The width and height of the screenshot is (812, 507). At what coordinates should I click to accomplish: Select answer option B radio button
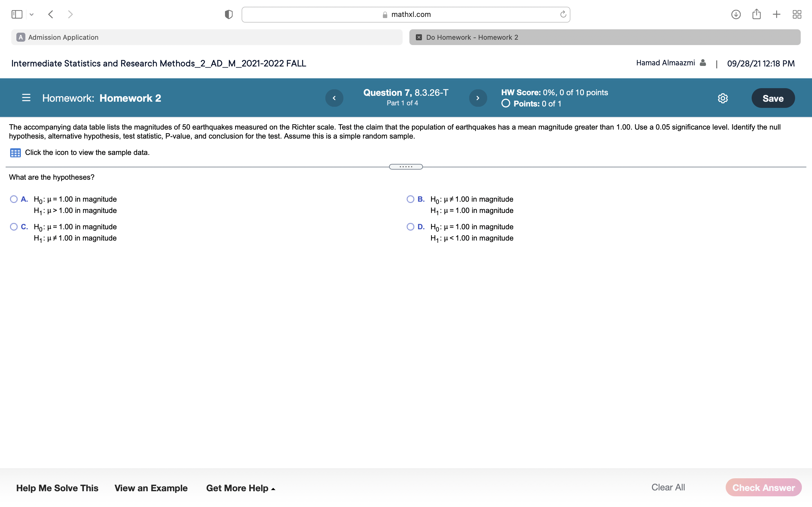410,199
